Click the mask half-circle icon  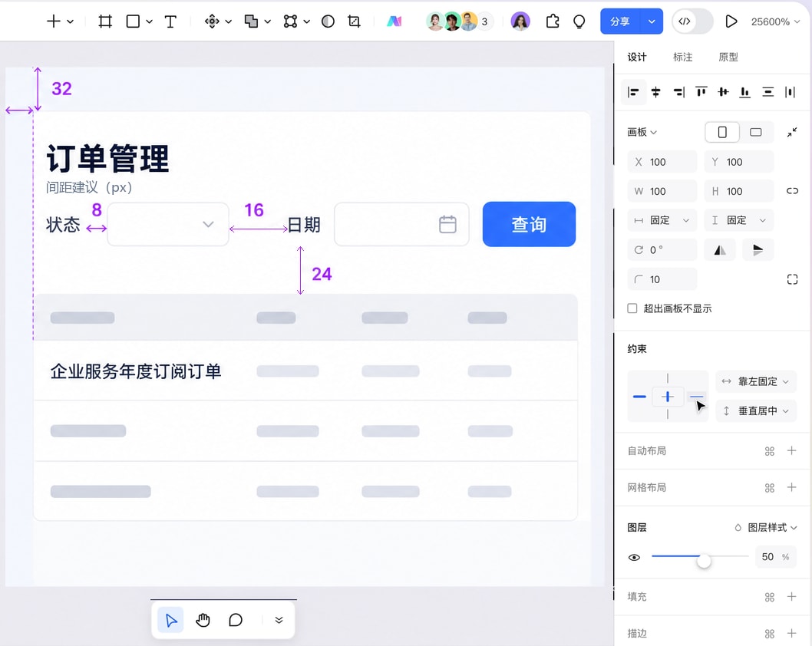tap(328, 21)
